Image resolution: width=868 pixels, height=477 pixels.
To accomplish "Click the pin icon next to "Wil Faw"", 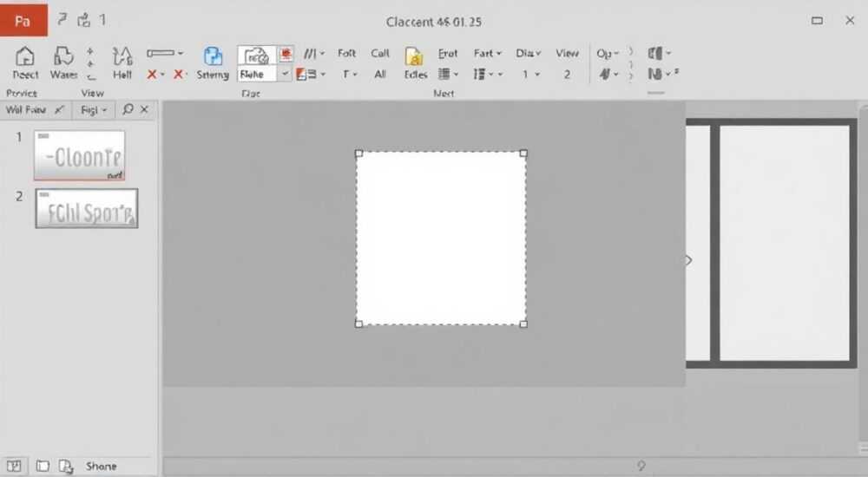I will [x=59, y=109].
